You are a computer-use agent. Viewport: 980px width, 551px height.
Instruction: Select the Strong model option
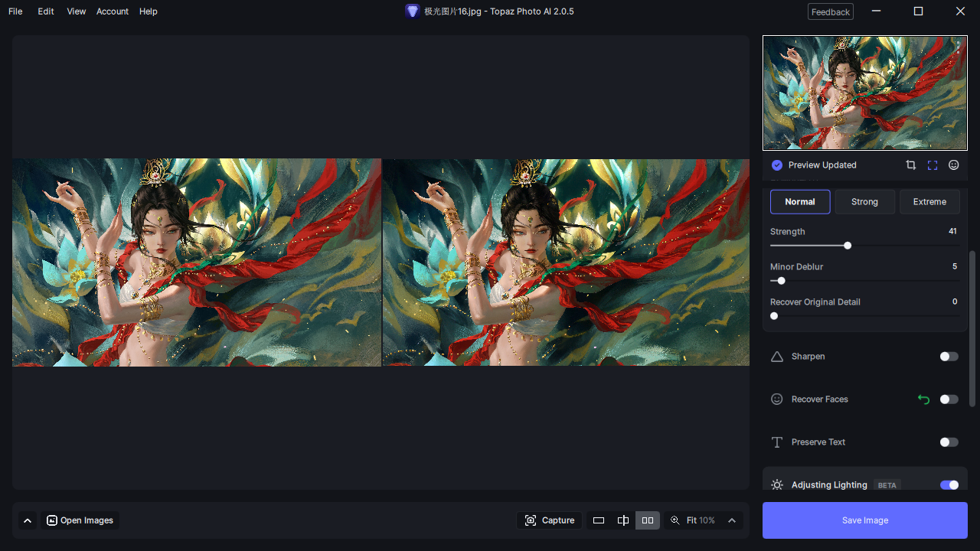[864, 202]
